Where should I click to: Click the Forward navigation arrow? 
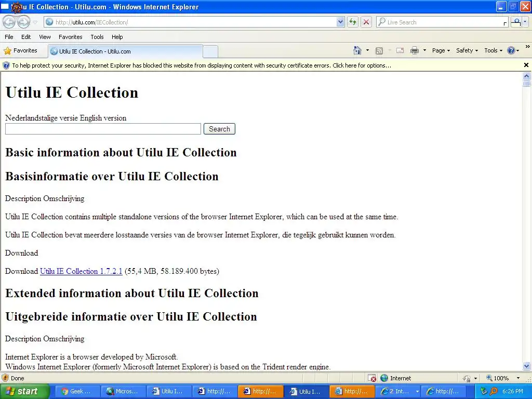click(23, 22)
